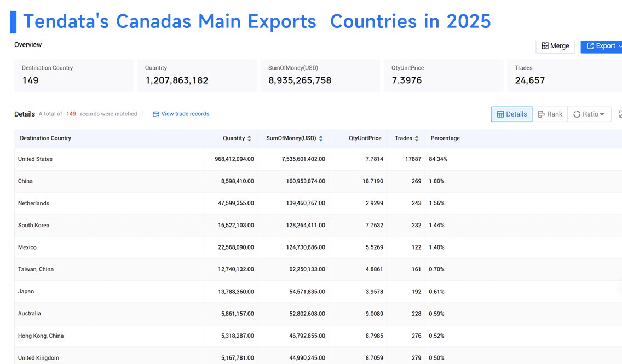Screen dimensions: 622x364
Task: Click the red 149 records count
Action: coord(71,114)
